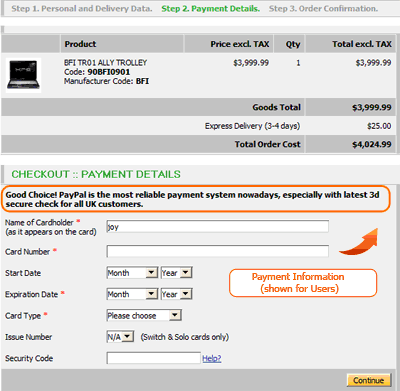The width and height of the screenshot is (400, 391).
Task: Select the Issue Number N/A dropdown
Action: (120, 337)
